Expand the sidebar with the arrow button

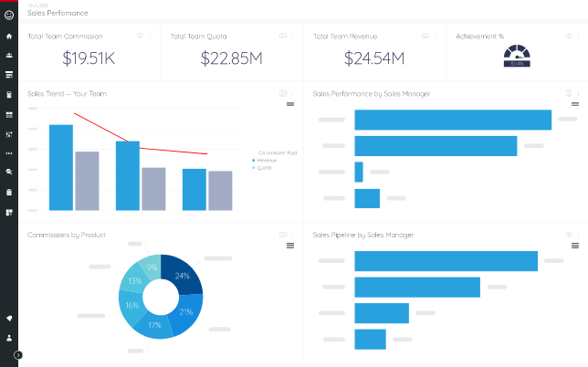17,355
